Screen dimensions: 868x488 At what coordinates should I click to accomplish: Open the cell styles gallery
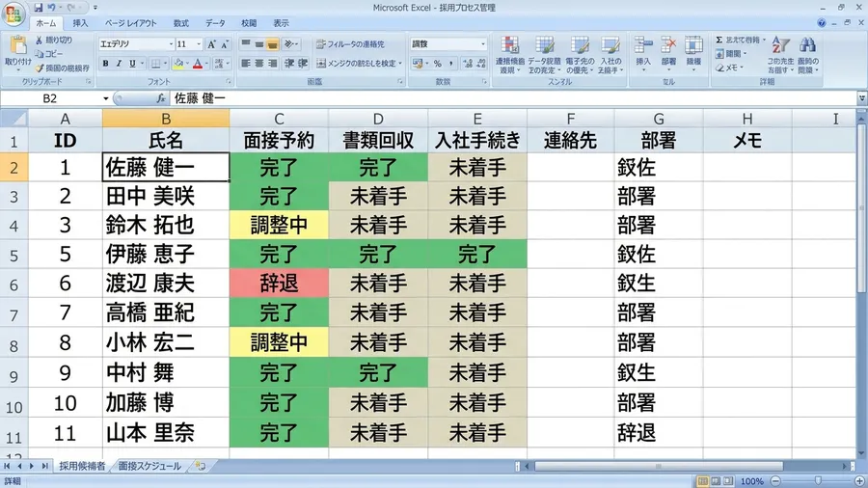[x=580, y=55]
